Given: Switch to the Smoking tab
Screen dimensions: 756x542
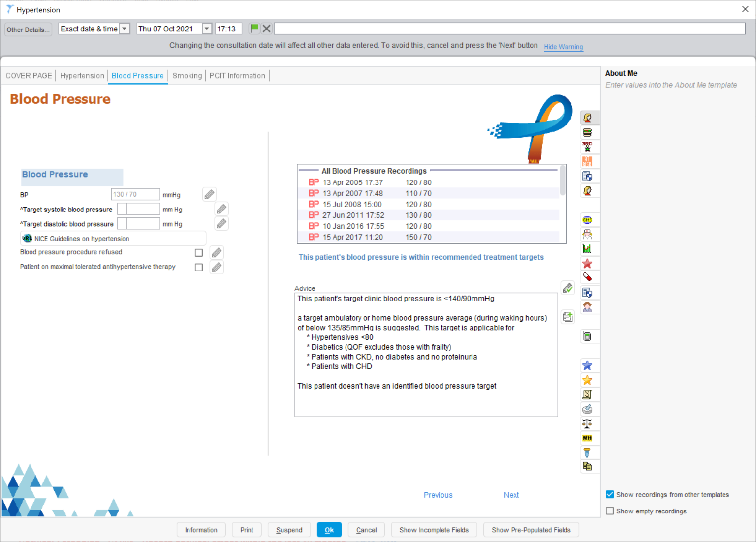Looking at the screenshot, I should (187, 75).
